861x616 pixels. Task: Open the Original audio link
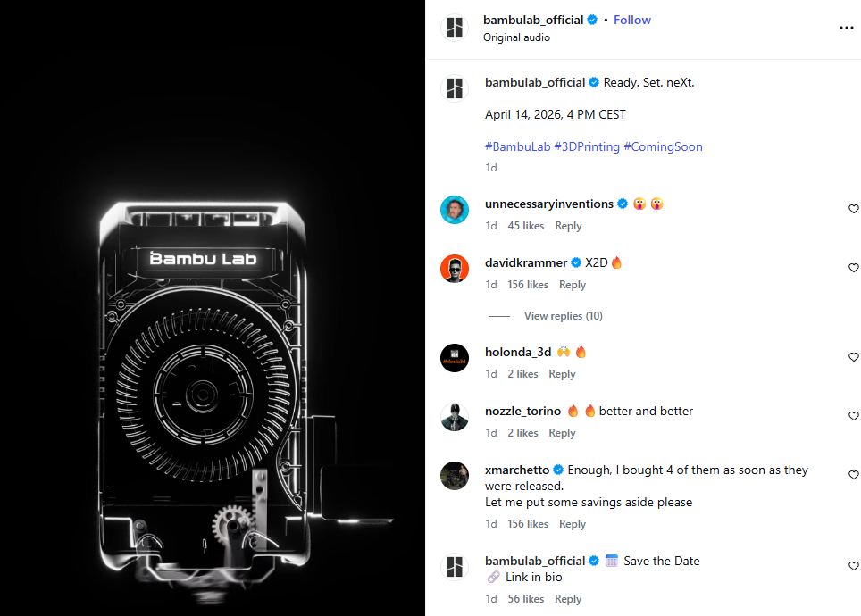click(516, 37)
